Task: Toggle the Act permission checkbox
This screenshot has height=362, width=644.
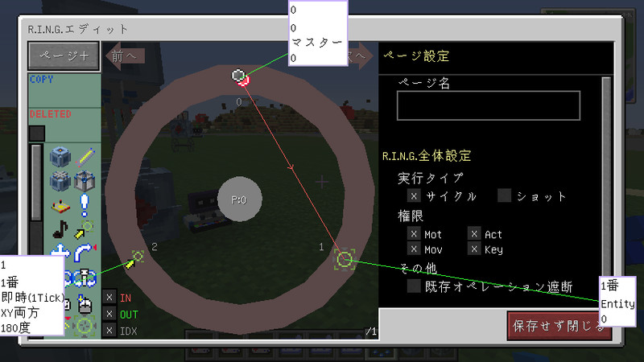Action: coord(474,233)
